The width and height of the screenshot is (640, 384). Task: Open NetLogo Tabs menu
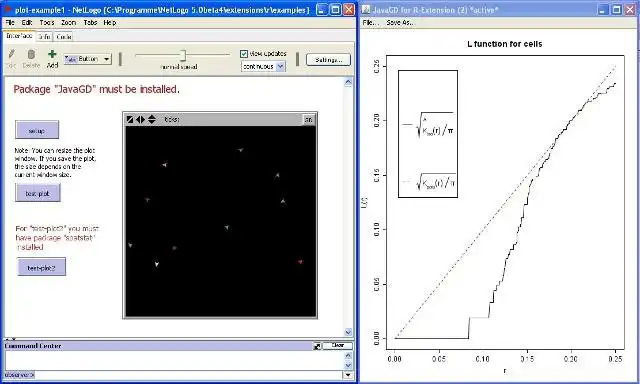90,22
